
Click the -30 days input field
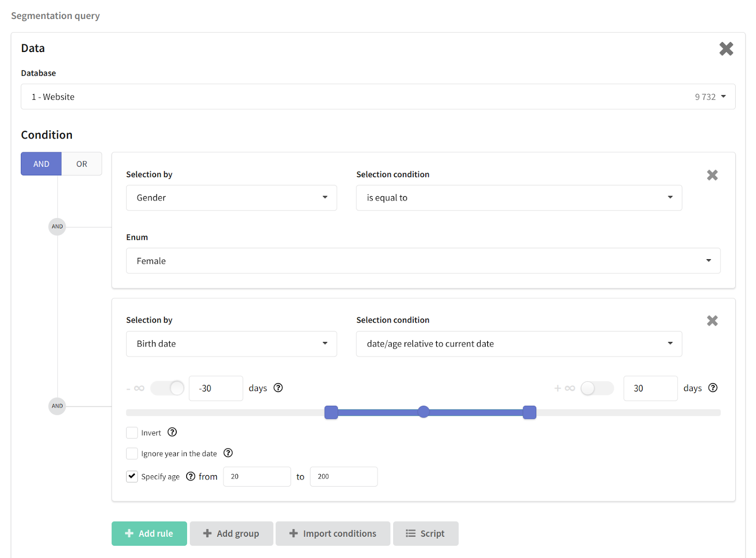click(x=216, y=388)
